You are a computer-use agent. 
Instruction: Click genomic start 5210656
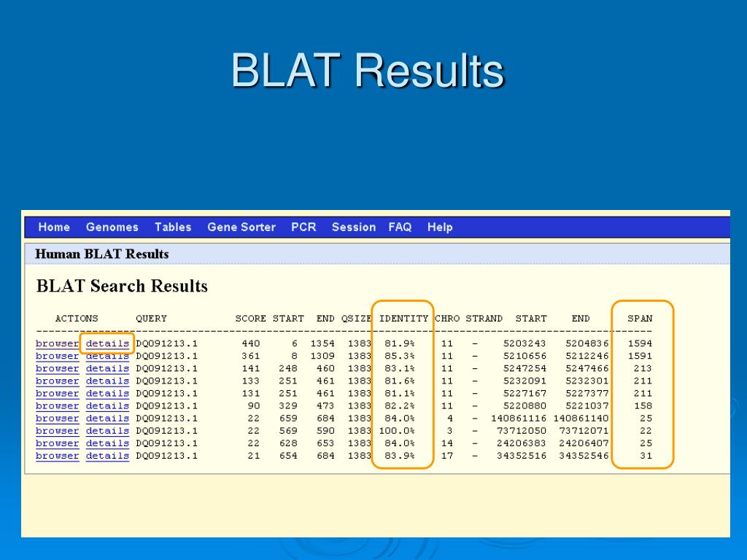(x=525, y=356)
